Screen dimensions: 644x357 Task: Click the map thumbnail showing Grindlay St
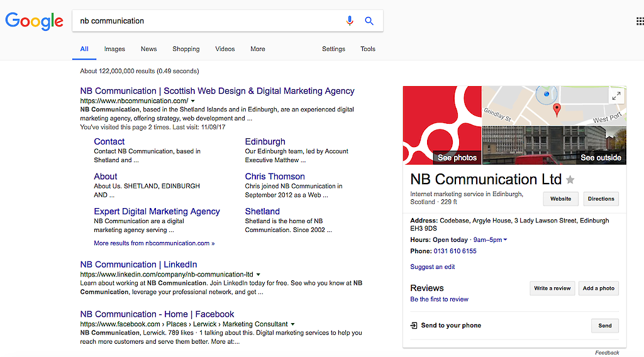pyautogui.click(x=554, y=106)
